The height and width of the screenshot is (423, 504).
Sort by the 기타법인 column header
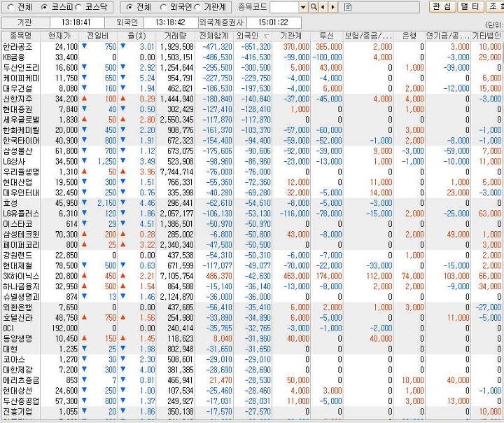click(486, 36)
